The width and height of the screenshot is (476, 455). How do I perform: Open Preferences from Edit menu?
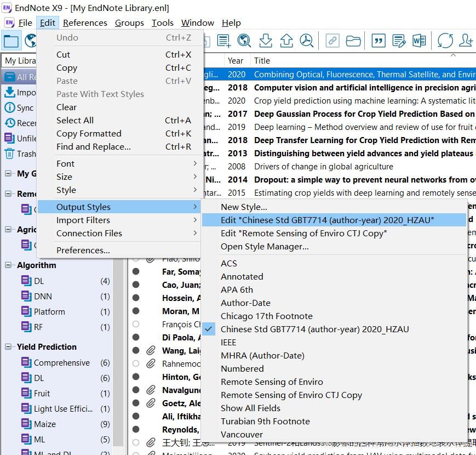(83, 250)
